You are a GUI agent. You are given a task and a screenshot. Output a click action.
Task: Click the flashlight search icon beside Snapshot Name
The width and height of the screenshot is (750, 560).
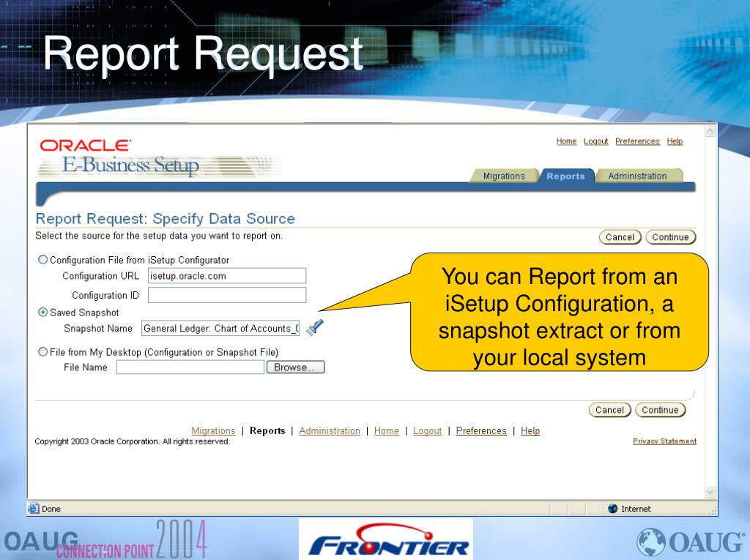pyautogui.click(x=315, y=328)
